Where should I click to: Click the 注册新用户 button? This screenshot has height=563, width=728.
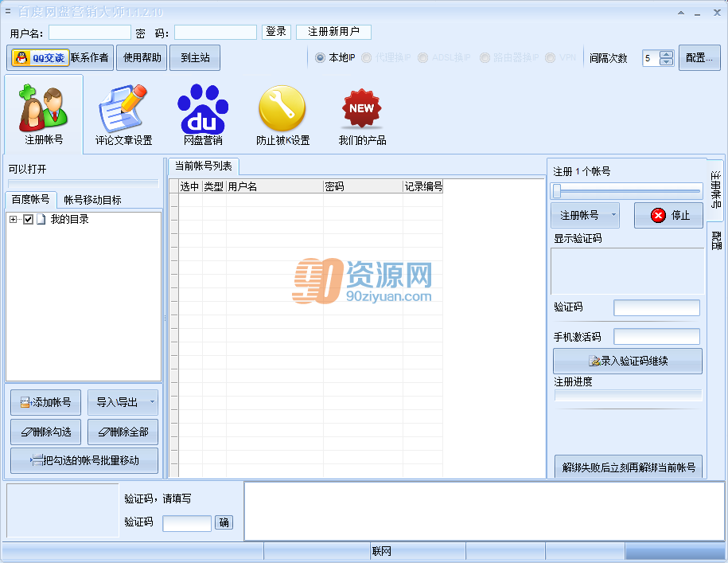pos(333,32)
